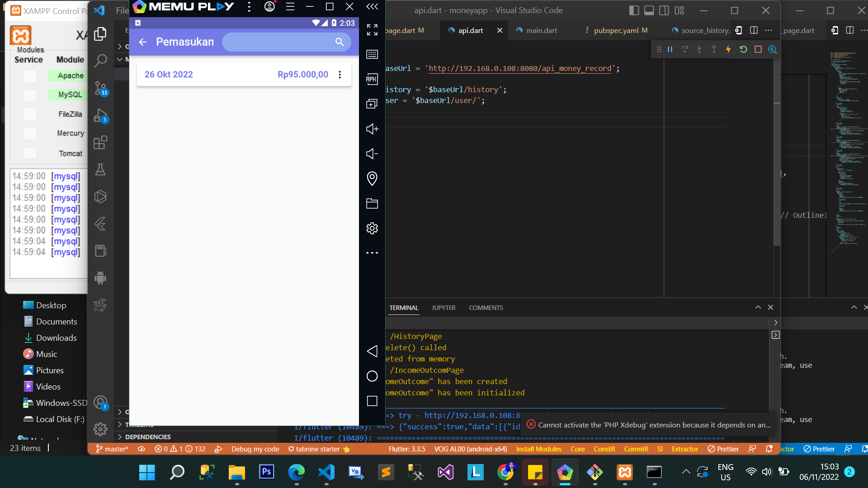
Task: Collapse the MEmu sidebar with the chevron
Action: point(372,6)
